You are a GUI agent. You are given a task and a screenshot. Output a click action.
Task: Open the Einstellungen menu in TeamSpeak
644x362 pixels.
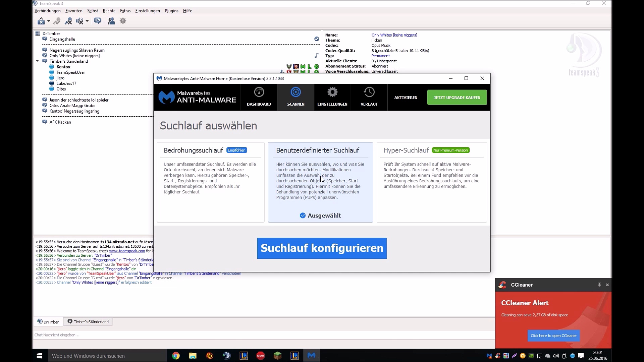(147, 11)
